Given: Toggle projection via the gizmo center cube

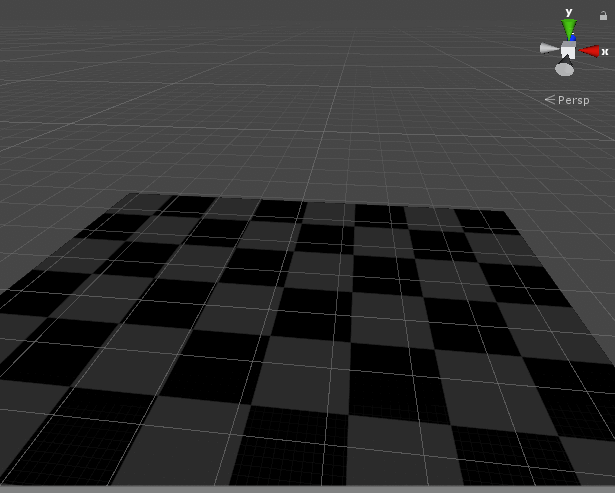Looking at the screenshot, I should click(x=568, y=50).
